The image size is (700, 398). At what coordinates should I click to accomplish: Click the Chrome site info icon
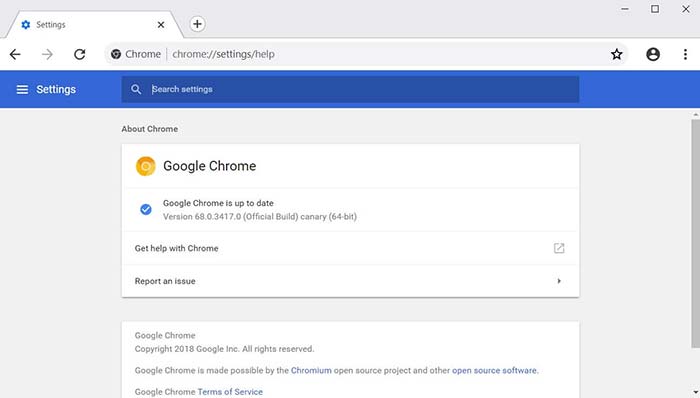tap(116, 54)
